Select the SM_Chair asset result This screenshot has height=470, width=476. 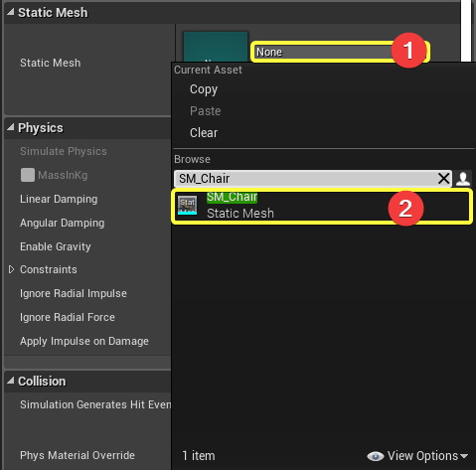tap(322, 206)
